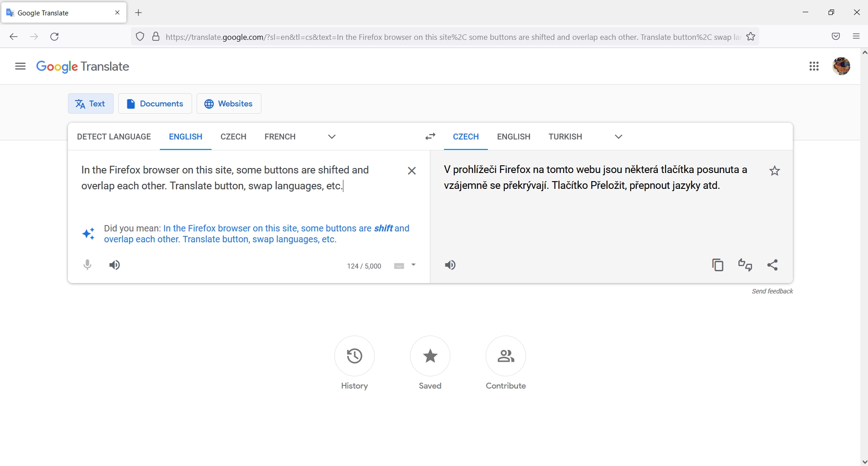Share the translation

[773, 265]
